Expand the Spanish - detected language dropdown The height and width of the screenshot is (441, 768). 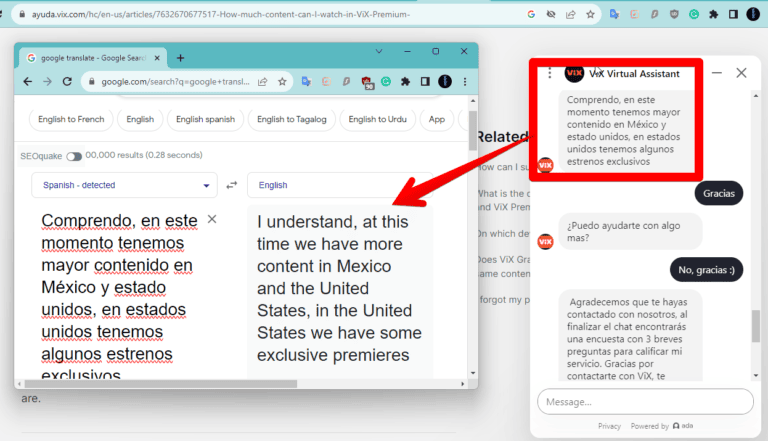point(124,185)
